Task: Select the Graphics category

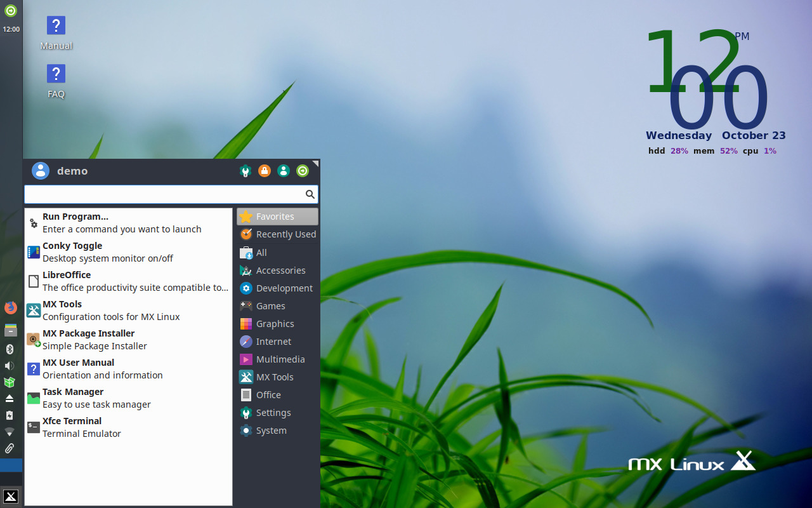Action: click(277, 324)
